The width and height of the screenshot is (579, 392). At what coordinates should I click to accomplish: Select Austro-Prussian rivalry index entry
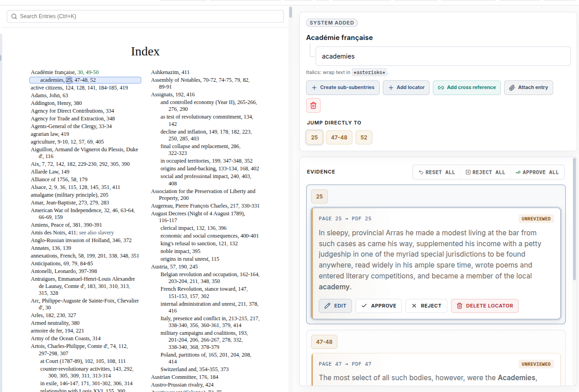182,385
